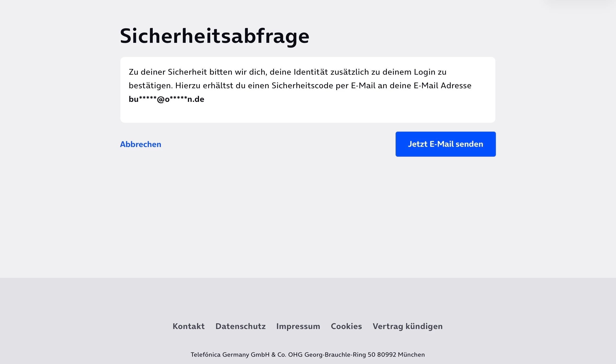
Task: Click the phrase Zu deiner Sicherheit
Action: point(168,72)
